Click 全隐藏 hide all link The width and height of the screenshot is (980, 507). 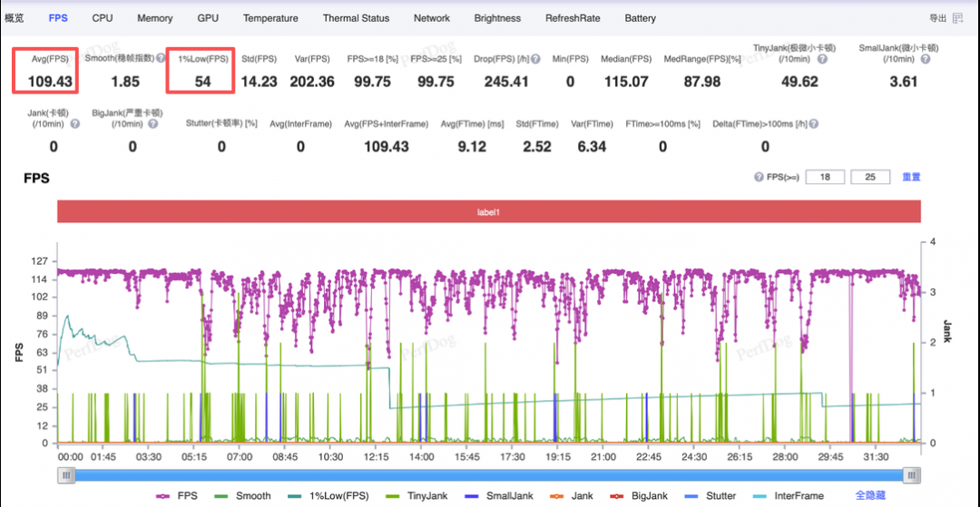870,496
